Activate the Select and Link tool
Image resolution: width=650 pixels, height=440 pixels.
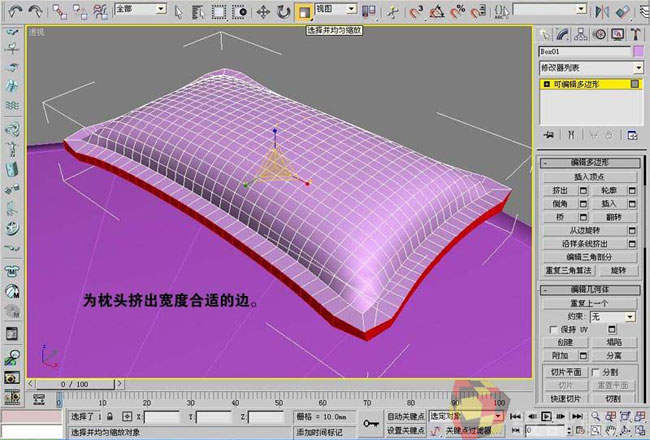[x=59, y=12]
